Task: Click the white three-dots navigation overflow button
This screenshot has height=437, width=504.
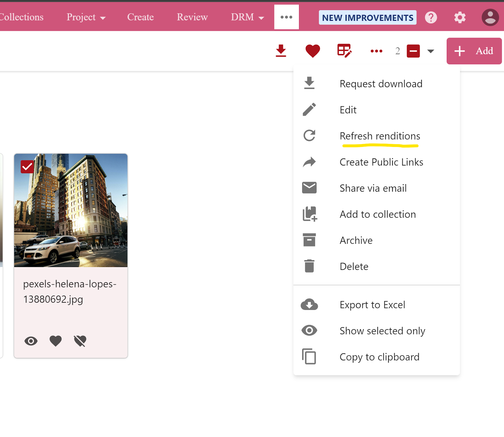Action: point(286,17)
